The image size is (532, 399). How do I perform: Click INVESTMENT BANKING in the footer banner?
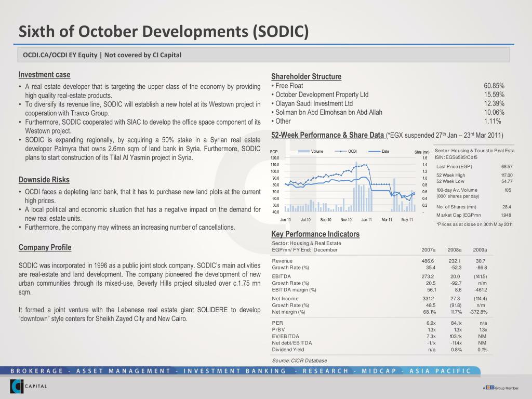(235, 371)
